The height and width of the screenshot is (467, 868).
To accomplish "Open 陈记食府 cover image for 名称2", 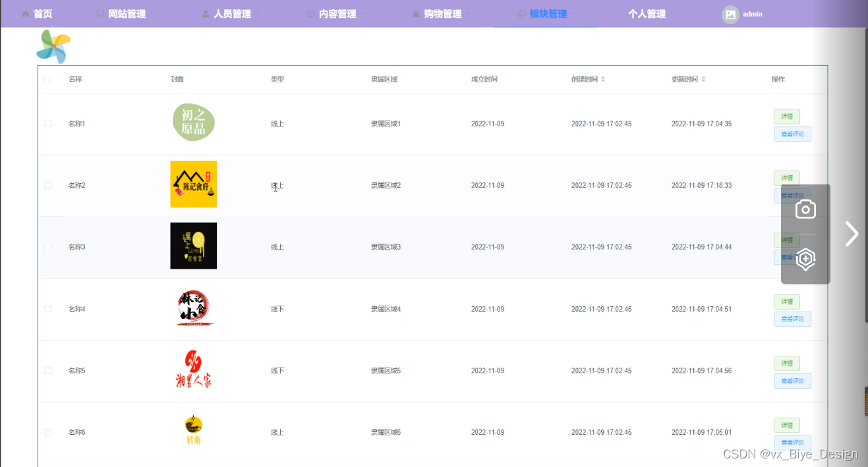I will click(x=193, y=184).
